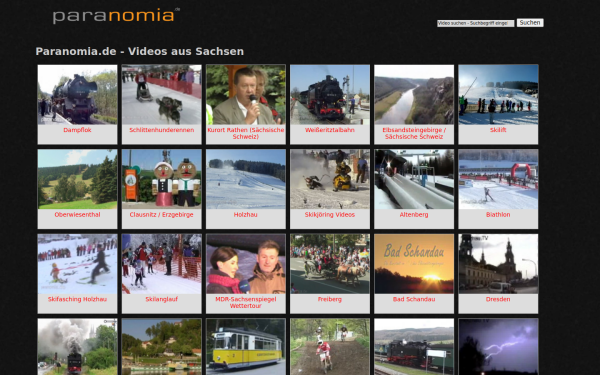Open the Skijöring Videos link
Screen dimensions: 600x375
click(x=330, y=215)
